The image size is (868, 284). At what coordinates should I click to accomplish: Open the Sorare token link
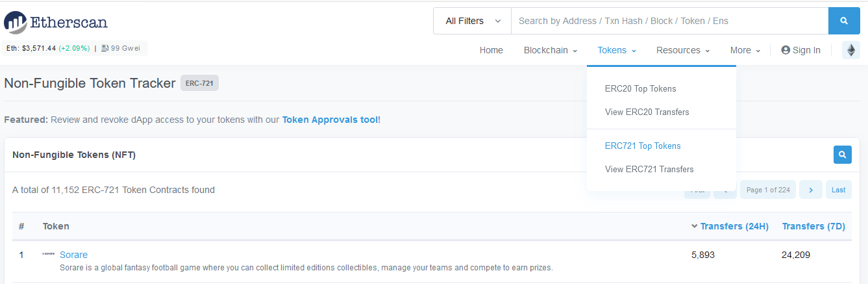tap(73, 255)
